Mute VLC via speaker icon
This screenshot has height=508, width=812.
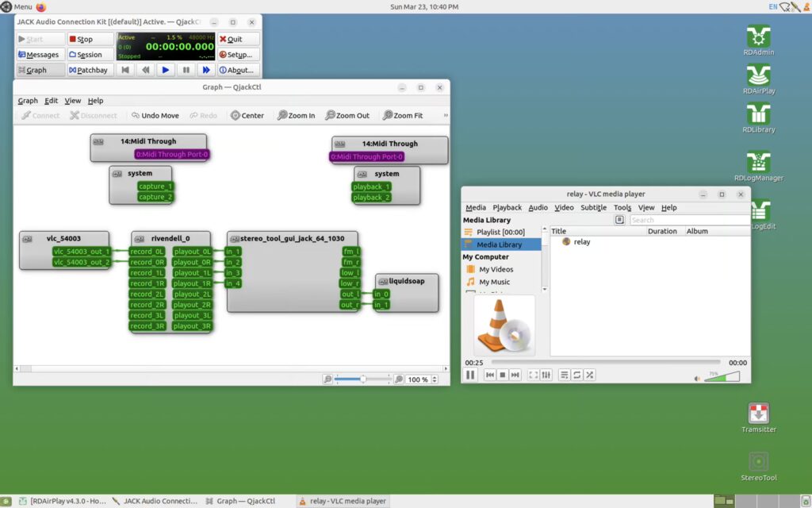pyautogui.click(x=697, y=379)
